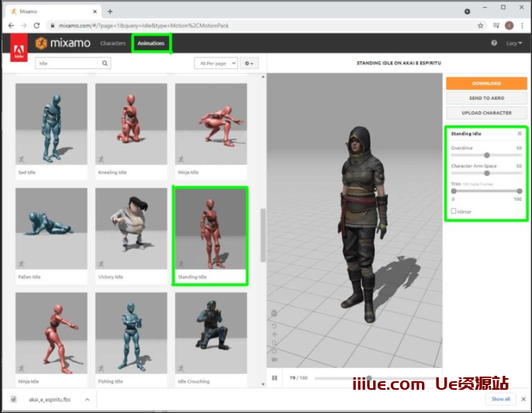Viewport: 532px width, 413px height.
Task: Close the Standing Idle settings panel
Action: tap(520, 134)
